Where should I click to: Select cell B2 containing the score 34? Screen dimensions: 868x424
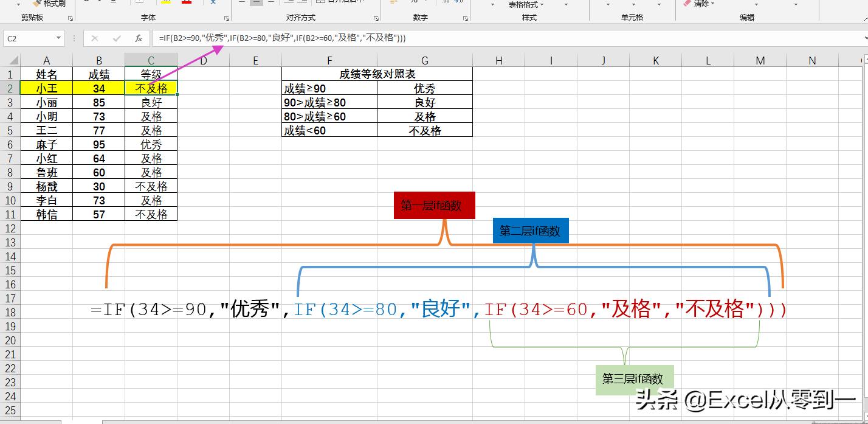tap(99, 88)
